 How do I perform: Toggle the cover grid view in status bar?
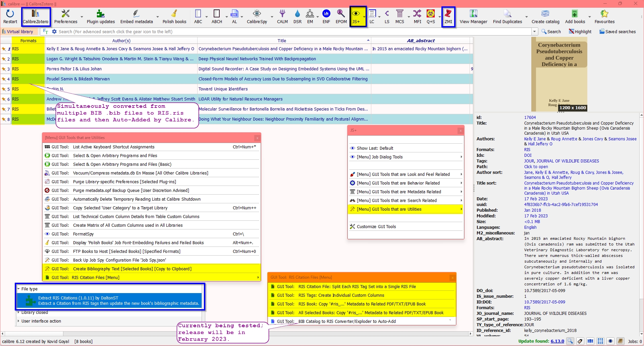(x=600, y=341)
